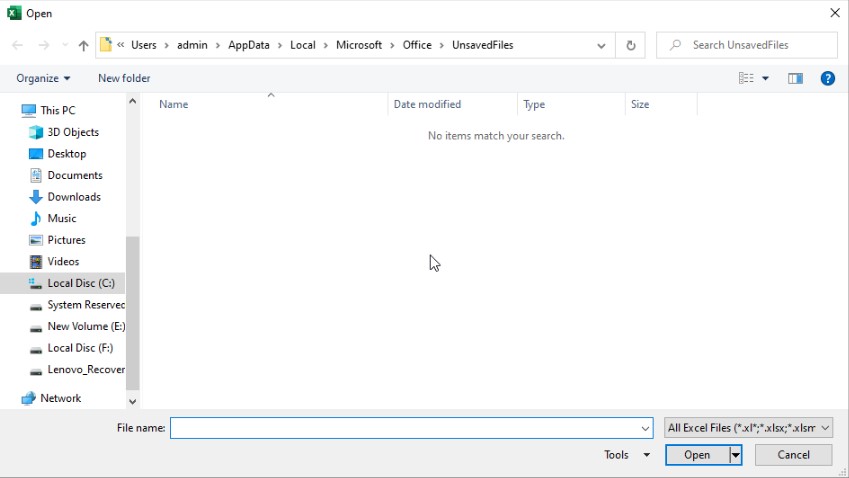The height and width of the screenshot is (478, 849).
Task: Create a New folder
Action: point(124,78)
